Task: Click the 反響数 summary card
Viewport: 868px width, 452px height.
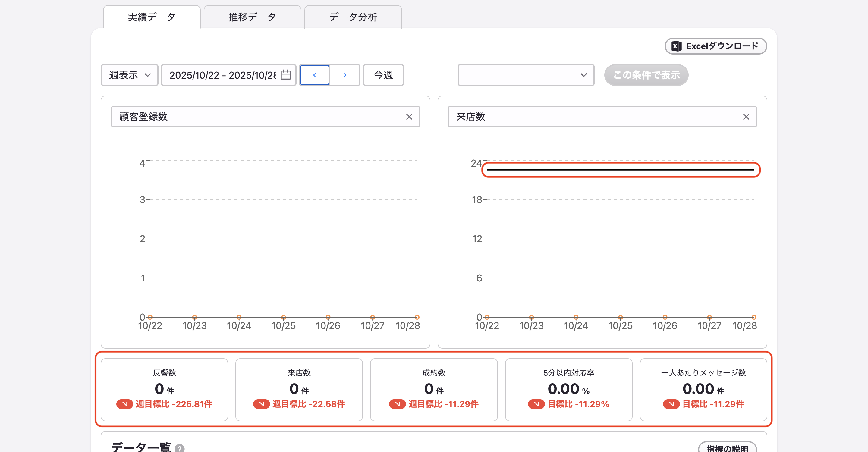Action: [x=165, y=389]
